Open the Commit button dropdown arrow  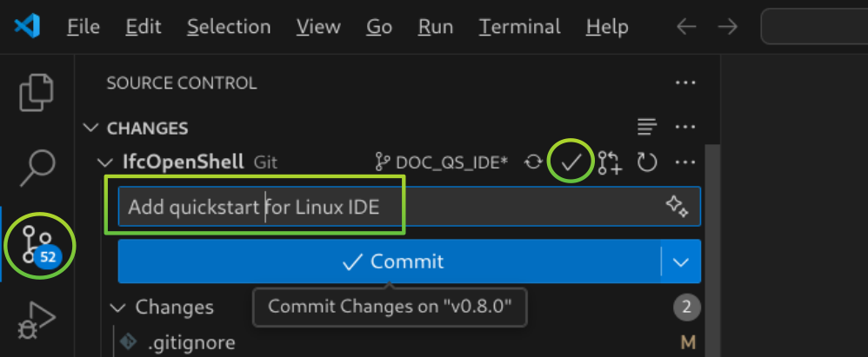click(x=680, y=261)
